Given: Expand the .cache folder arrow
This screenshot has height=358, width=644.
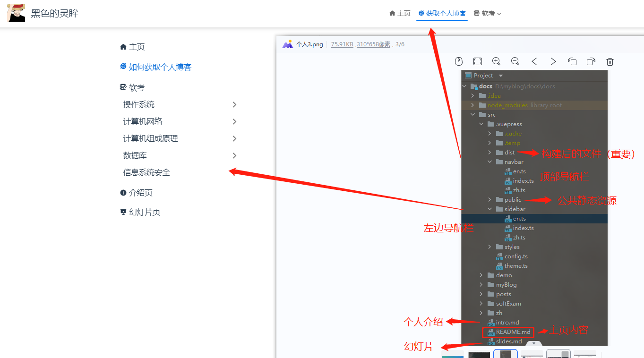Looking at the screenshot, I should point(489,134).
